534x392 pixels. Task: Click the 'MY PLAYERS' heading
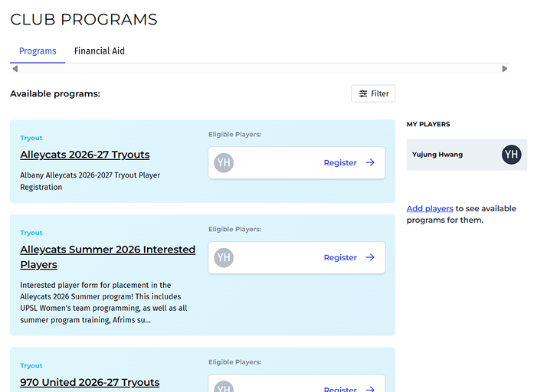click(x=428, y=124)
